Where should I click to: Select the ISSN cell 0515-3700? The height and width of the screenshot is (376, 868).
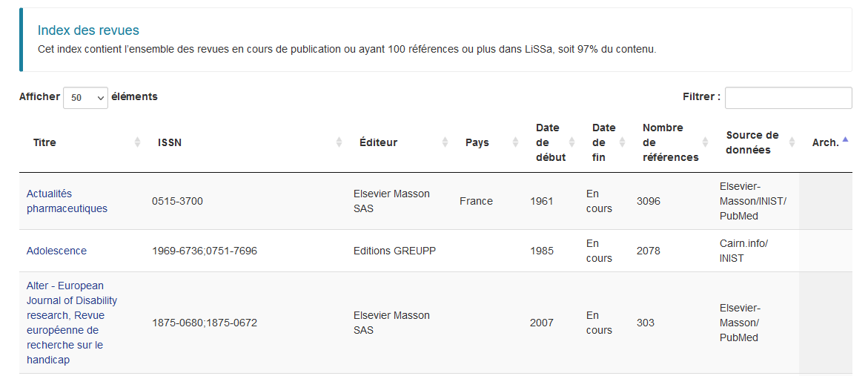click(x=177, y=201)
